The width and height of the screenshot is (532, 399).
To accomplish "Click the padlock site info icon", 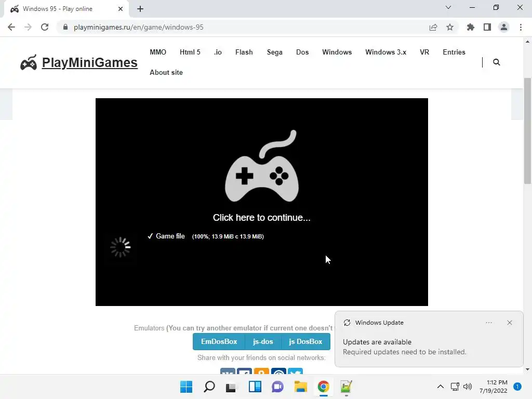I will pyautogui.click(x=65, y=27).
